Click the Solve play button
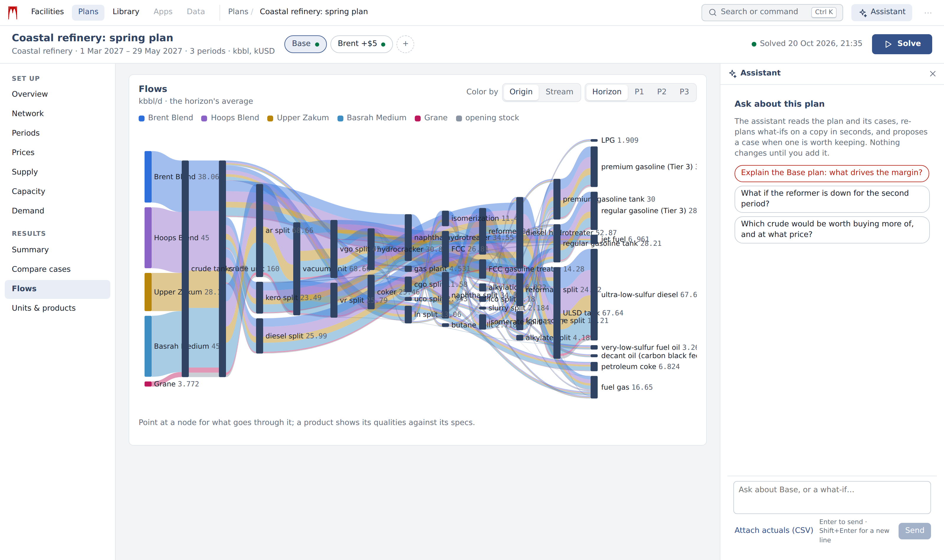This screenshot has height=560, width=944. click(902, 44)
